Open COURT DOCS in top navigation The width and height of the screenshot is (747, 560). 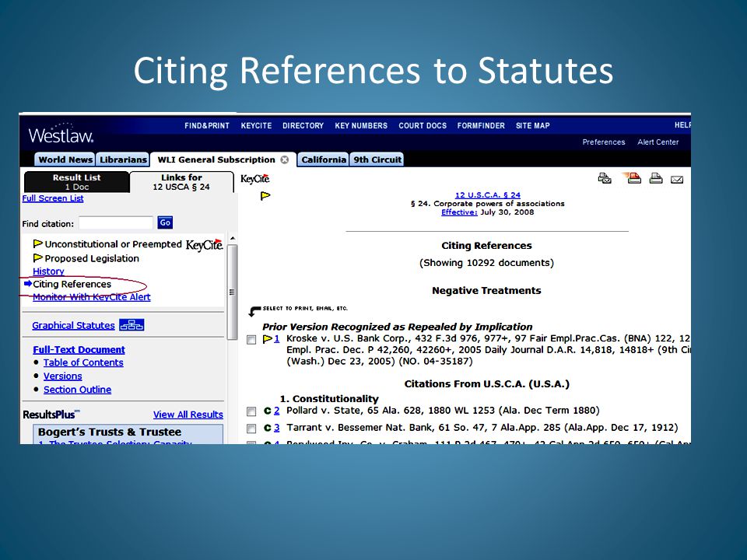click(423, 126)
